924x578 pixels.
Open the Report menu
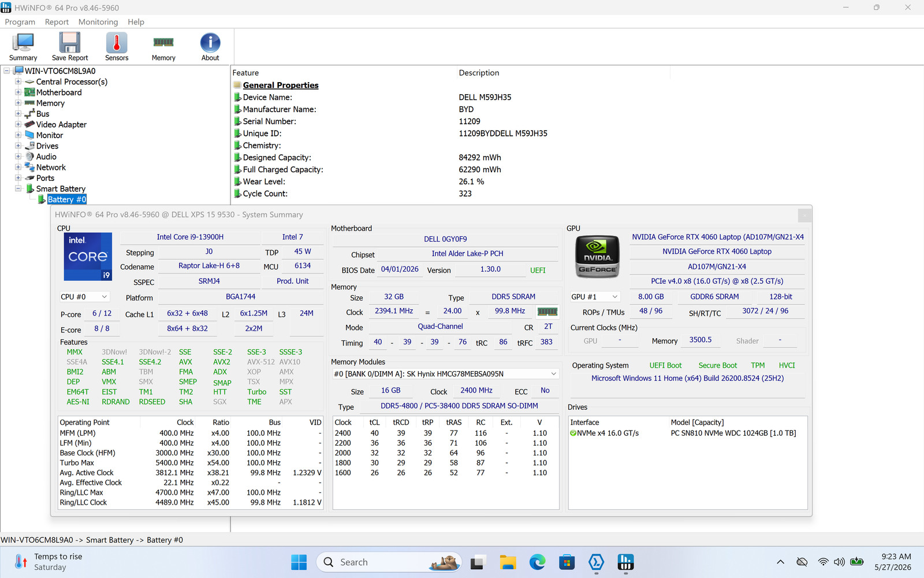(57, 22)
